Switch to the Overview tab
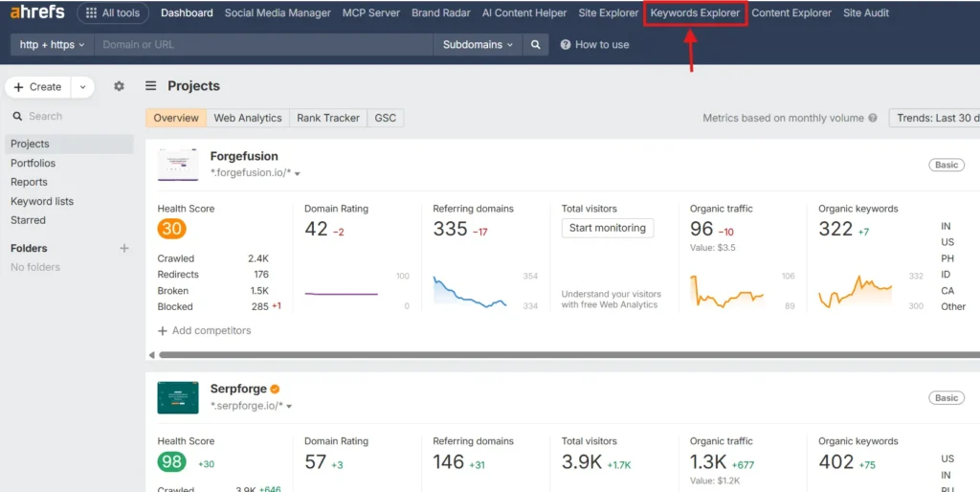980x492 pixels. click(176, 118)
